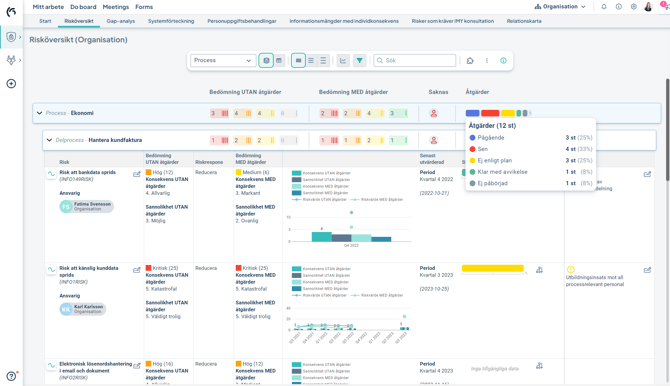This screenshot has width=670, height=386.
Task: Select the full card density toggle
Action: pos(298,61)
